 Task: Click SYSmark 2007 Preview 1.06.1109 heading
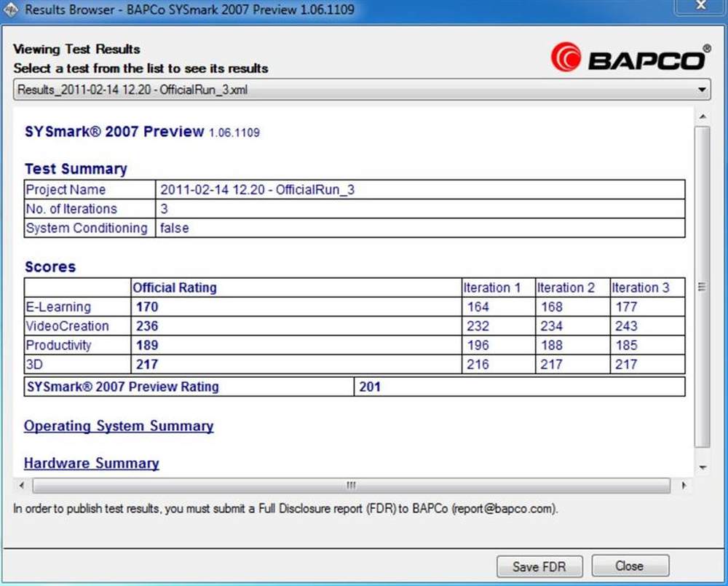coord(142,132)
